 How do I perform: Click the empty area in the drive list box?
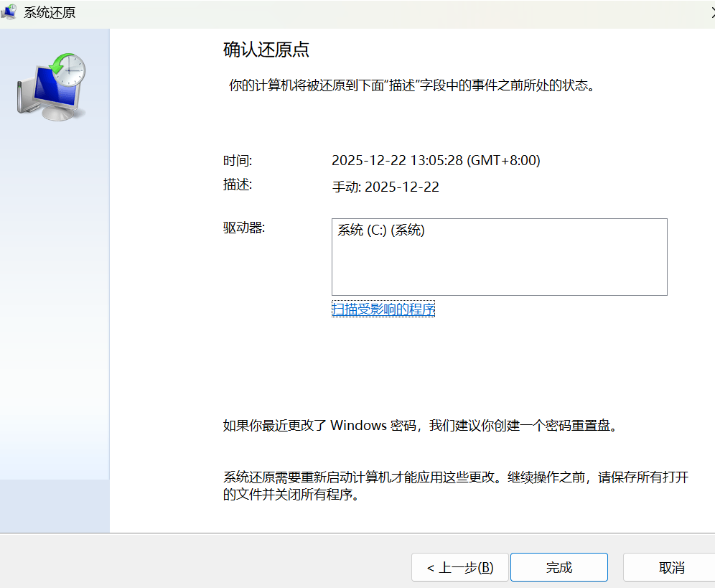pos(499,269)
